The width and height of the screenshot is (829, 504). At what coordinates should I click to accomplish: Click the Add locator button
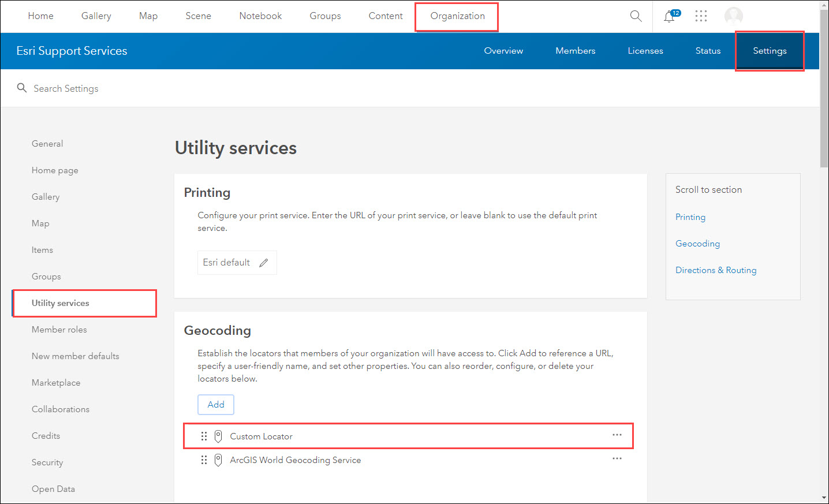click(216, 405)
